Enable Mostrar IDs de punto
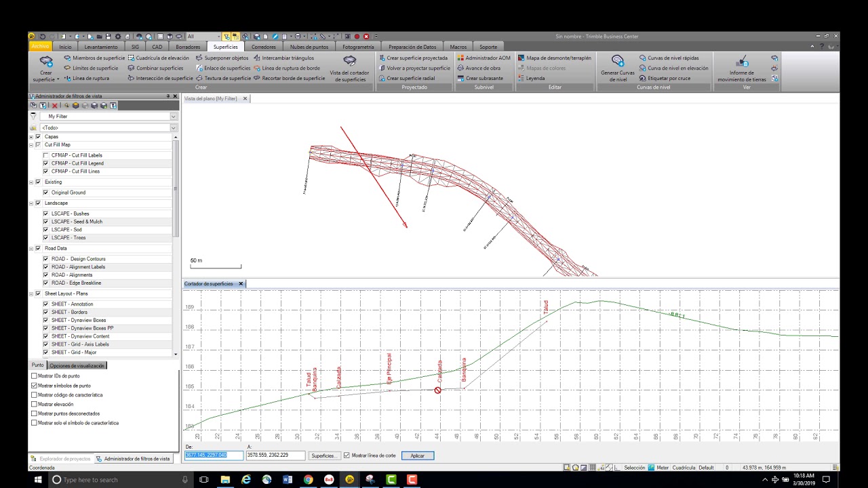 pos(35,376)
